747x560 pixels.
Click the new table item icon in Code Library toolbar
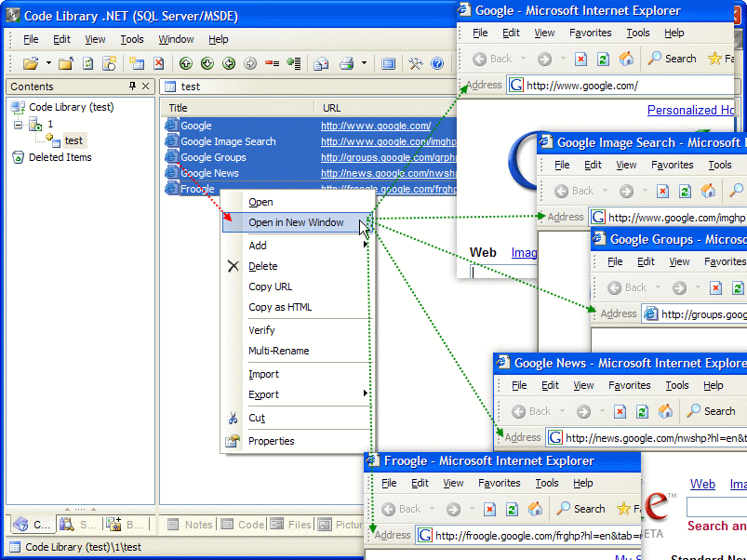(x=137, y=63)
